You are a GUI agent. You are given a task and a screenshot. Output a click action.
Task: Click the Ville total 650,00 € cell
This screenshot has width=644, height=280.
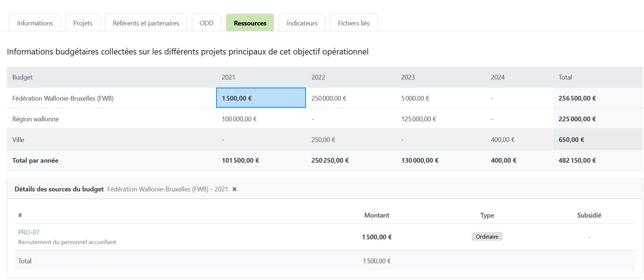click(x=571, y=139)
